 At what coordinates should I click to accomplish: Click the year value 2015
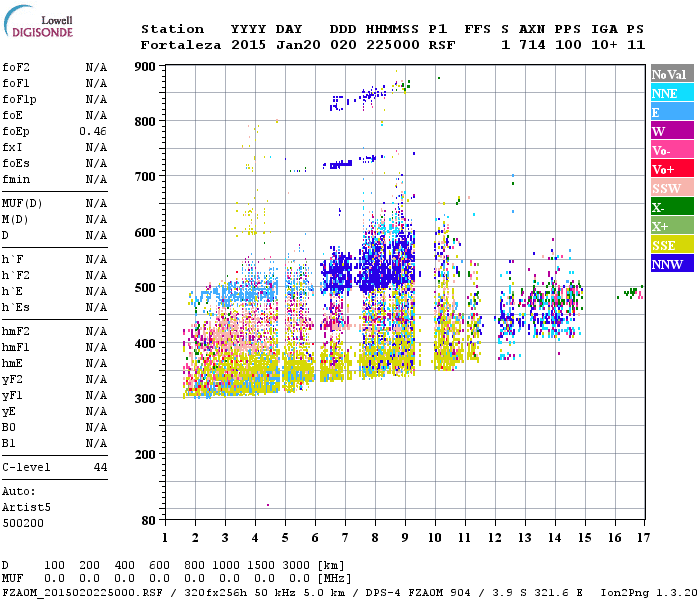(x=248, y=45)
